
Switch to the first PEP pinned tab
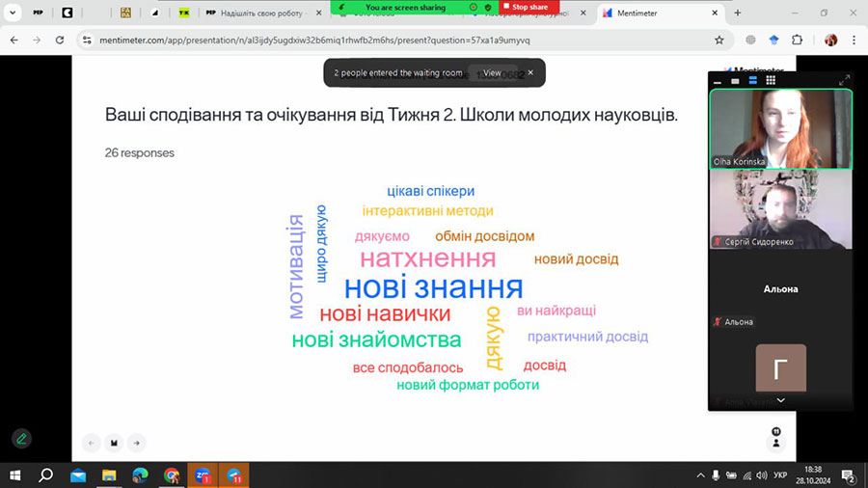(x=38, y=13)
